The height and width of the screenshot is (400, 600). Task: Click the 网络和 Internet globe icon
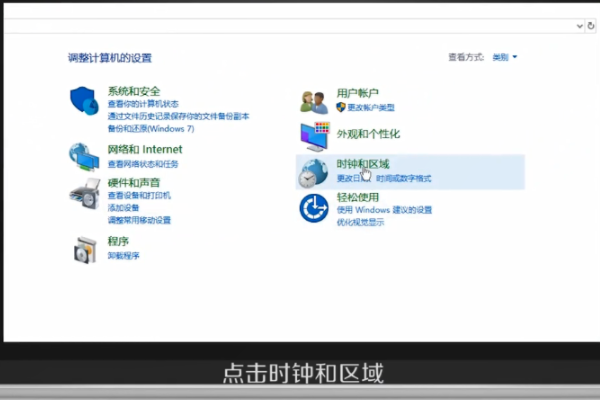(x=84, y=157)
